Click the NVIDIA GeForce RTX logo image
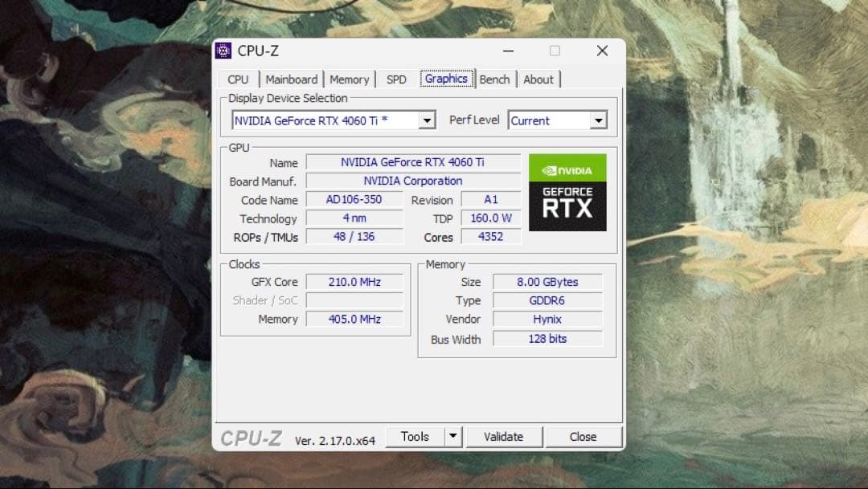Viewport: 868px width, 489px height. click(567, 193)
